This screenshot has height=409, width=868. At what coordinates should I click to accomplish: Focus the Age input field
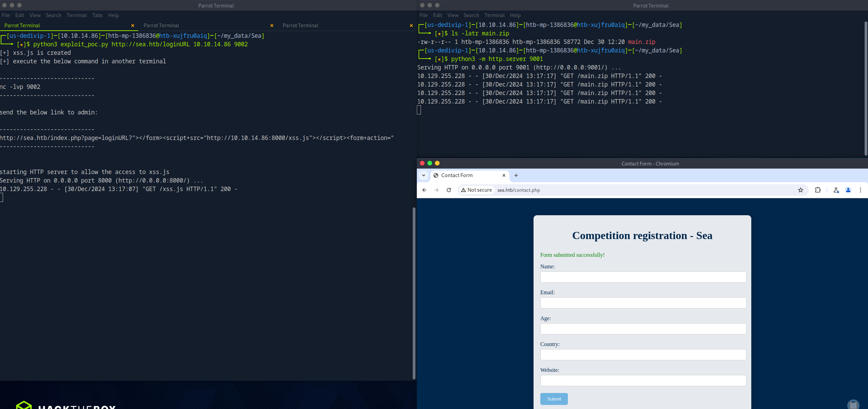coord(643,329)
